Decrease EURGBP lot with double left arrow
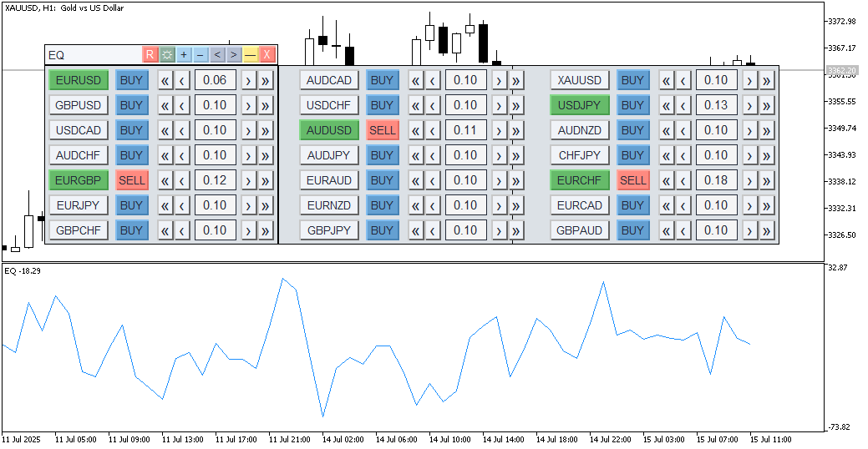 pos(165,180)
